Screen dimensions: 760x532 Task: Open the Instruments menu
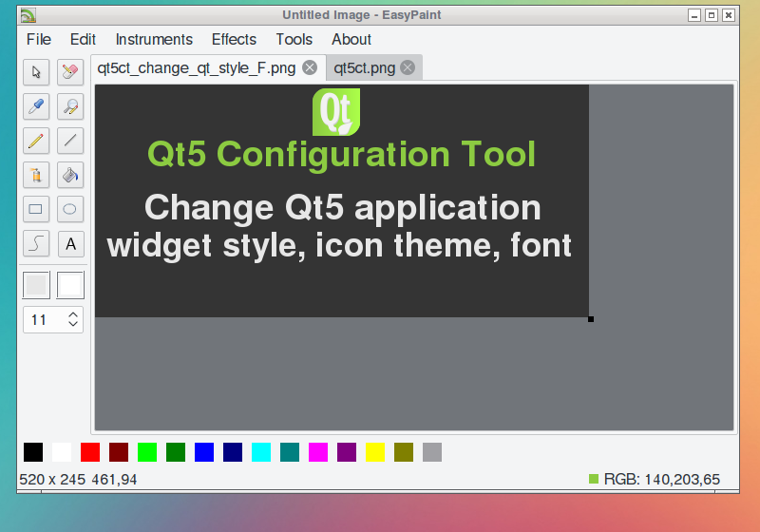(x=154, y=39)
